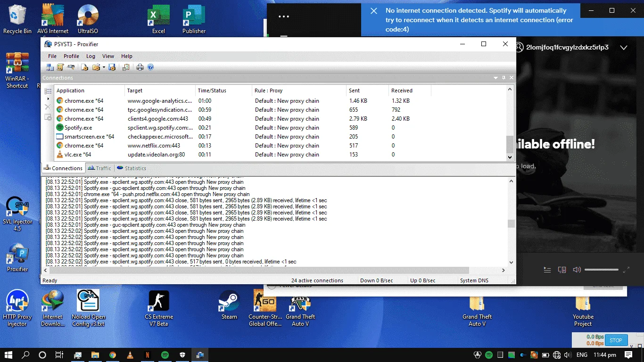
Task: Click the log pane scroll-down arrow
Action: 511,263
